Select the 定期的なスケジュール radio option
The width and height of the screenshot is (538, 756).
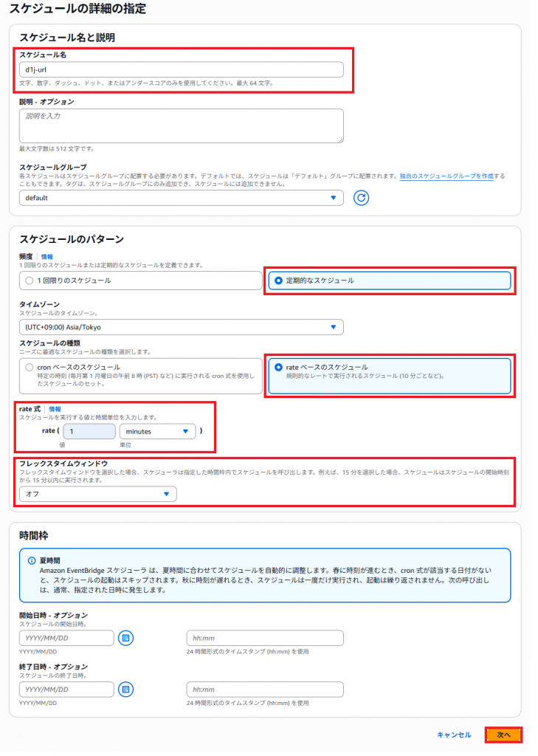278,281
